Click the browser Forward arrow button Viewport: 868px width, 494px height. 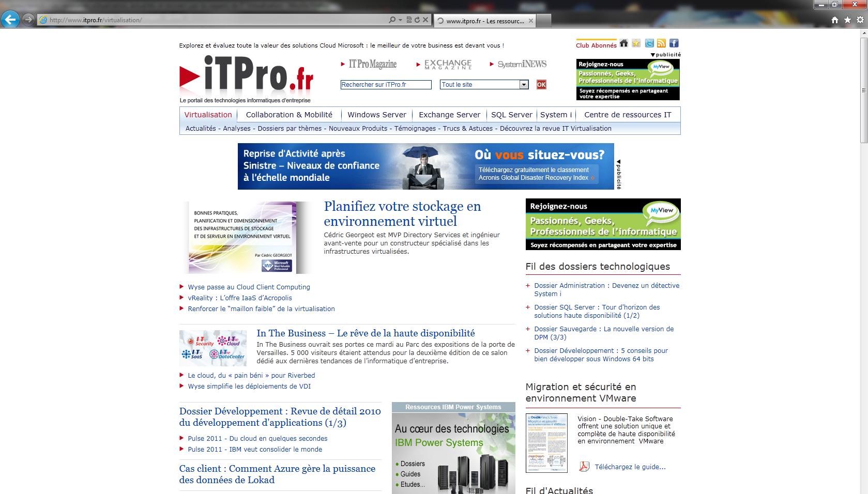pos(29,20)
